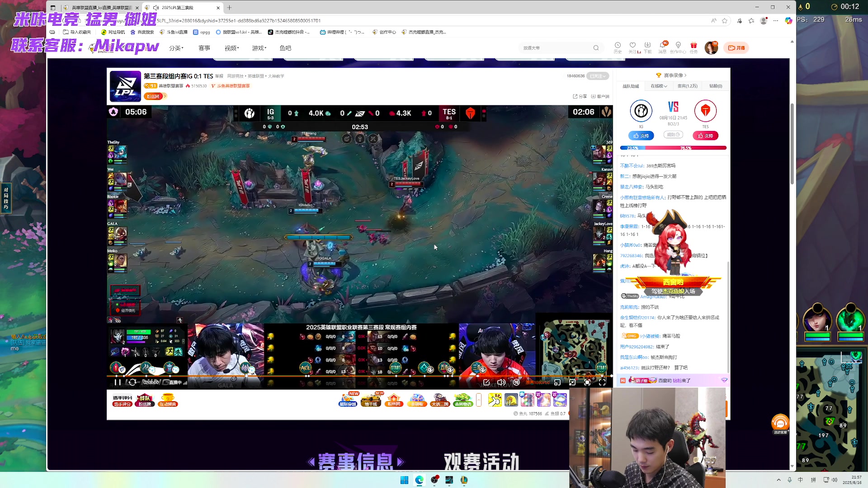This screenshot has width=868, height=488.
Task: Mute the player volume speaker icon
Action: [501, 382]
